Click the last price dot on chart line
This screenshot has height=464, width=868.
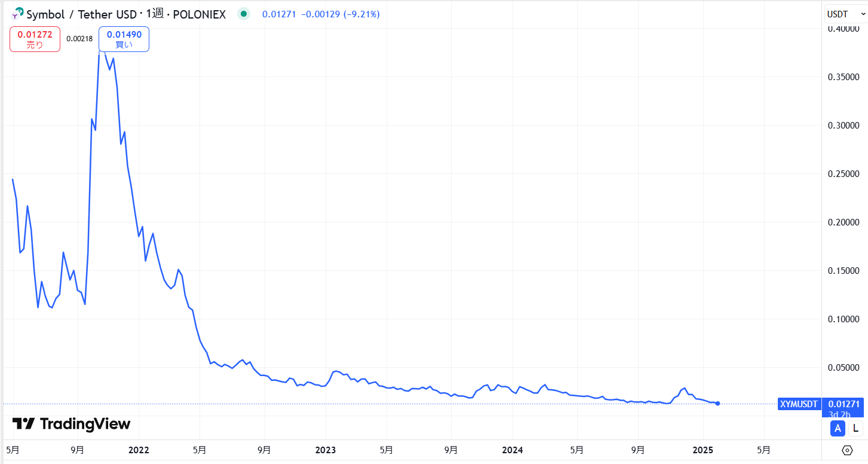(717, 404)
